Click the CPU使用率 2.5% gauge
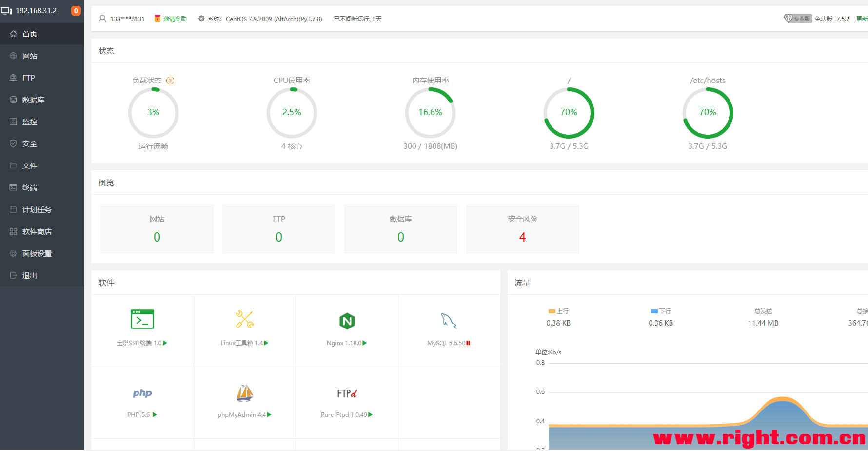 coord(292,113)
